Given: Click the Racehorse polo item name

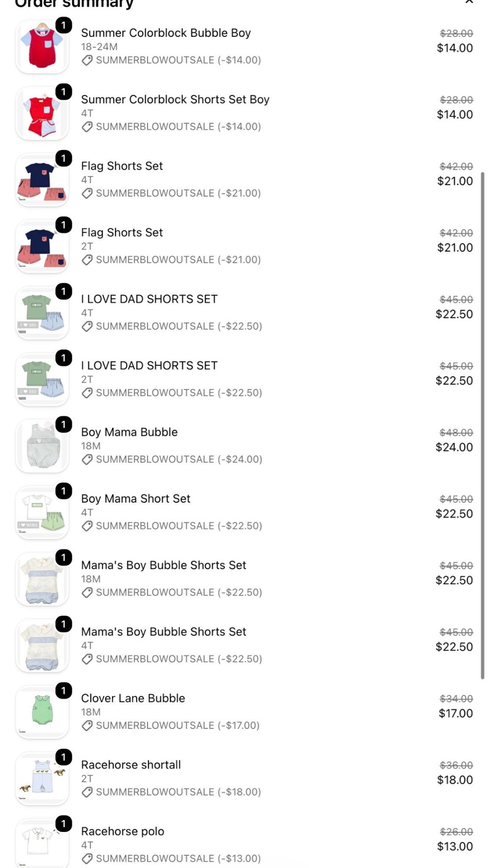Looking at the screenshot, I should click(x=122, y=831).
